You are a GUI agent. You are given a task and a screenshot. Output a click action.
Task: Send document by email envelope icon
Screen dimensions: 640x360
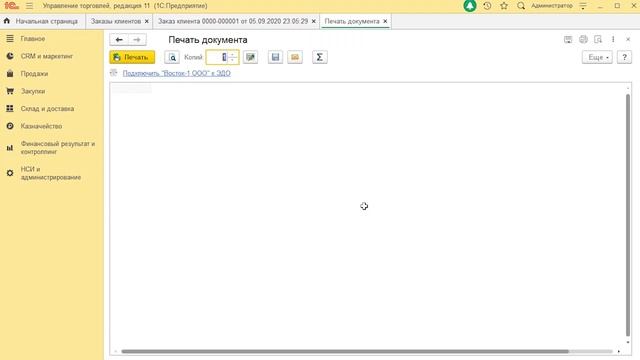click(x=295, y=57)
